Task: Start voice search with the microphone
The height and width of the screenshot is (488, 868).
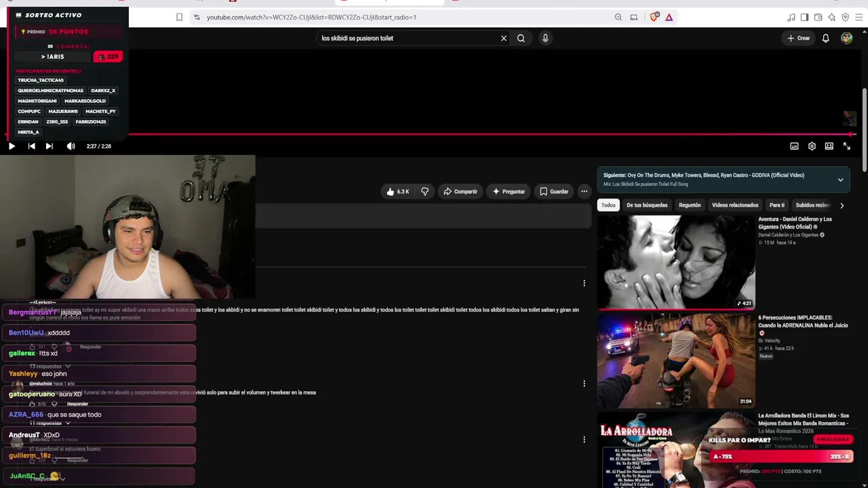Action: point(545,38)
